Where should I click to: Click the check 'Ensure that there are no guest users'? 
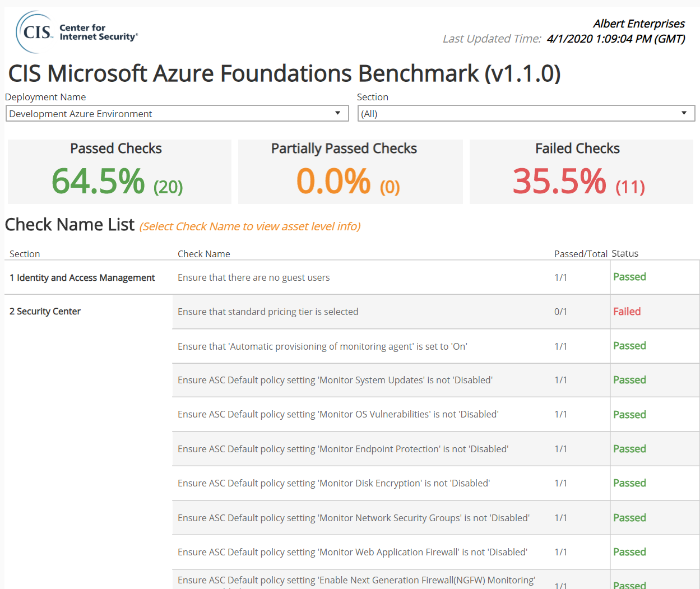[x=254, y=277]
